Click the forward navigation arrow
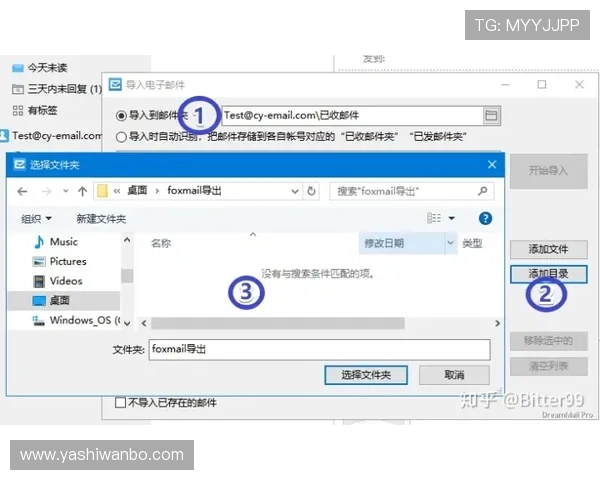 (x=46, y=191)
